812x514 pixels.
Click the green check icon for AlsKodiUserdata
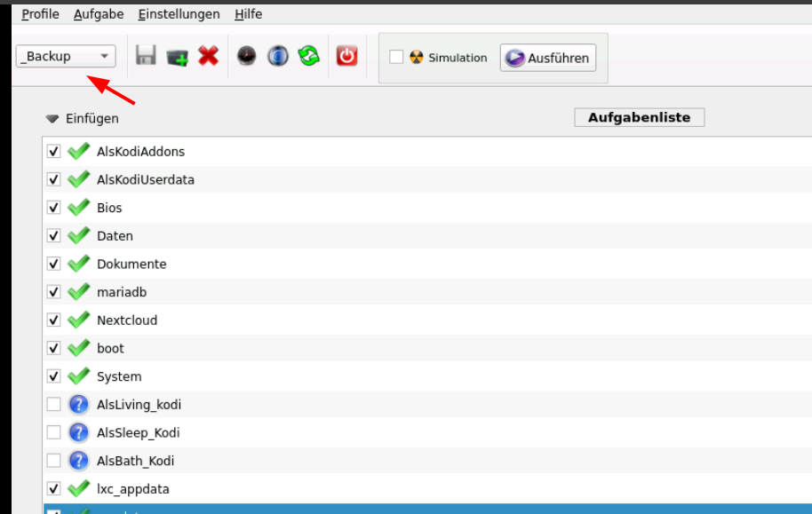(79, 179)
